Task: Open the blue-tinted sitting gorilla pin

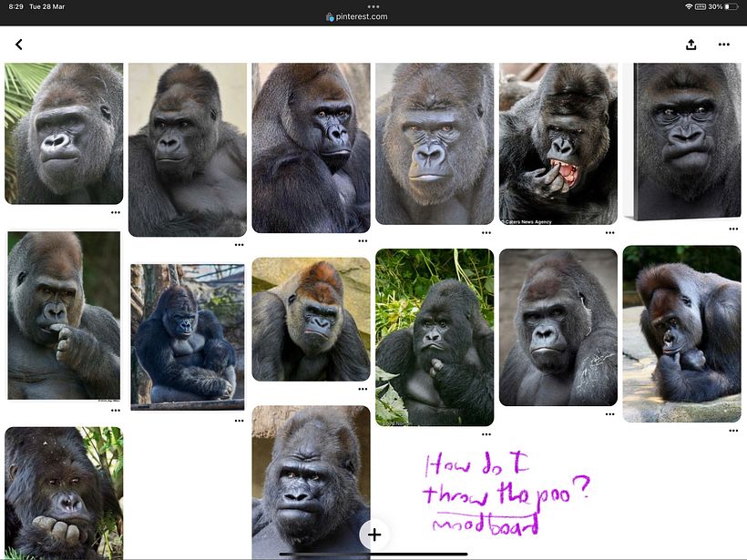Action: 188,337
